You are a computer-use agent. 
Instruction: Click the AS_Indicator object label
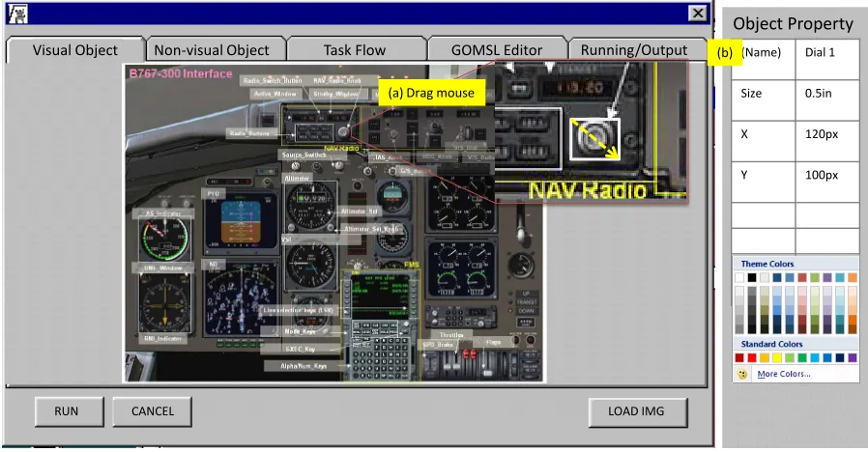(x=163, y=213)
